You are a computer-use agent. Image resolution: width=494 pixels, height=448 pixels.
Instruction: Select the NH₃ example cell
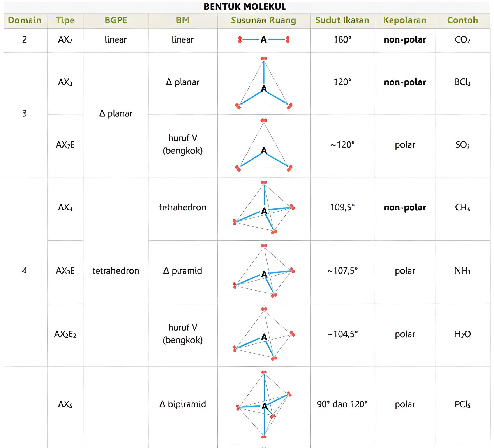tap(462, 271)
